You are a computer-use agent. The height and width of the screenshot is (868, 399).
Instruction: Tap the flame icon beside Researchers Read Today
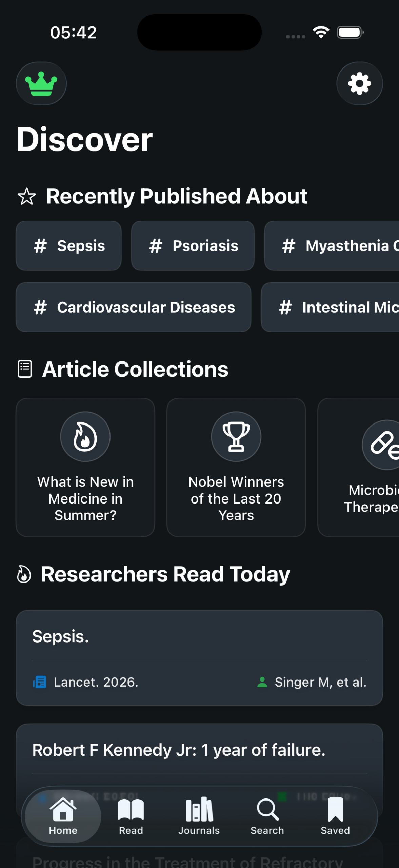24,574
